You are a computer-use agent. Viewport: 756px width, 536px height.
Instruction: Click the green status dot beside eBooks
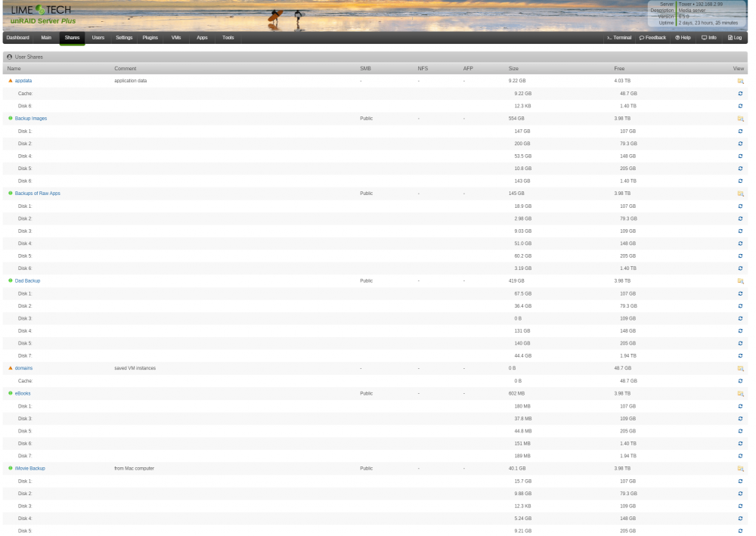pyautogui.click(x=10, y=393)
